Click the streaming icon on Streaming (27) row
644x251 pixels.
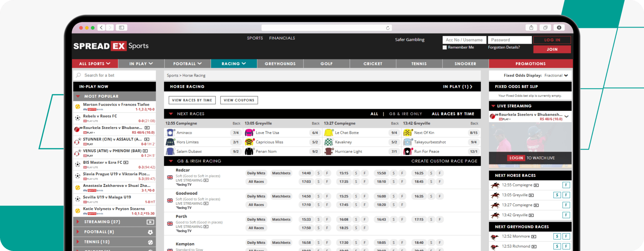coord(150,222)
